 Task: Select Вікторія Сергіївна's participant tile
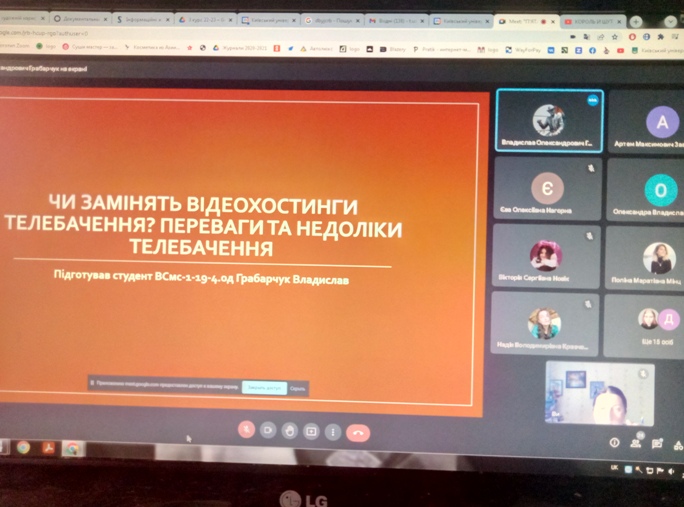click(x=546, y=256)
